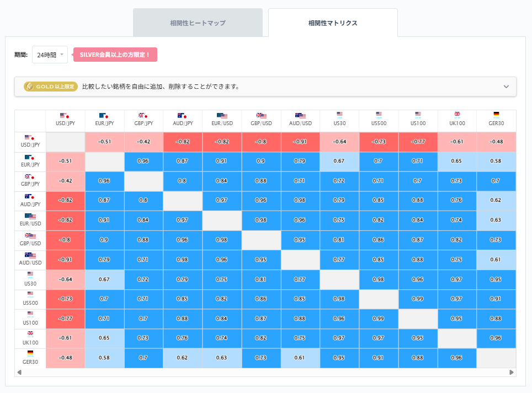Select the EUR/USD flag icon in the header row
The image size is (532, 393).
[x=221, y=116]
